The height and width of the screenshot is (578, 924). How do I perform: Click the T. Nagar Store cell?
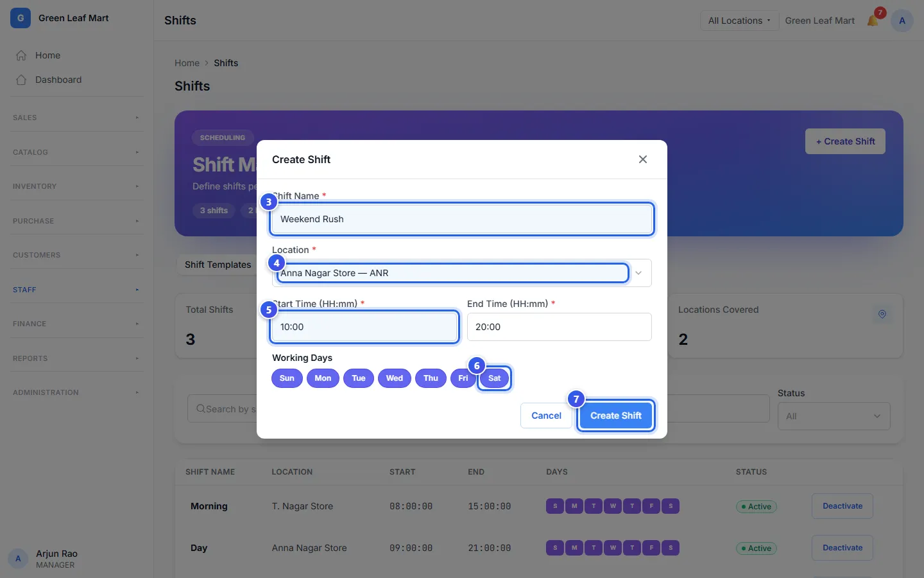point(302,506)
